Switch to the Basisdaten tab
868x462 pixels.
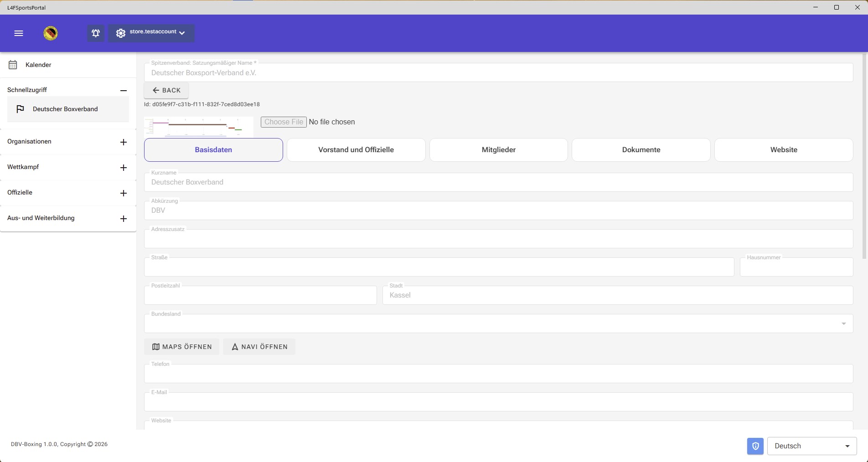213,149
